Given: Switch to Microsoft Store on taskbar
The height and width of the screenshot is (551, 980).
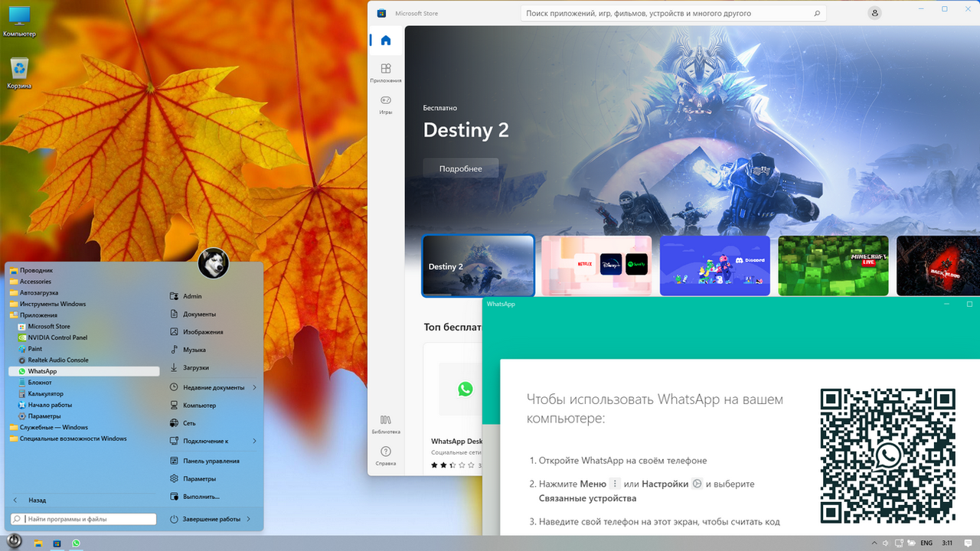Looking at the screenshot, I should click(57, 543).
